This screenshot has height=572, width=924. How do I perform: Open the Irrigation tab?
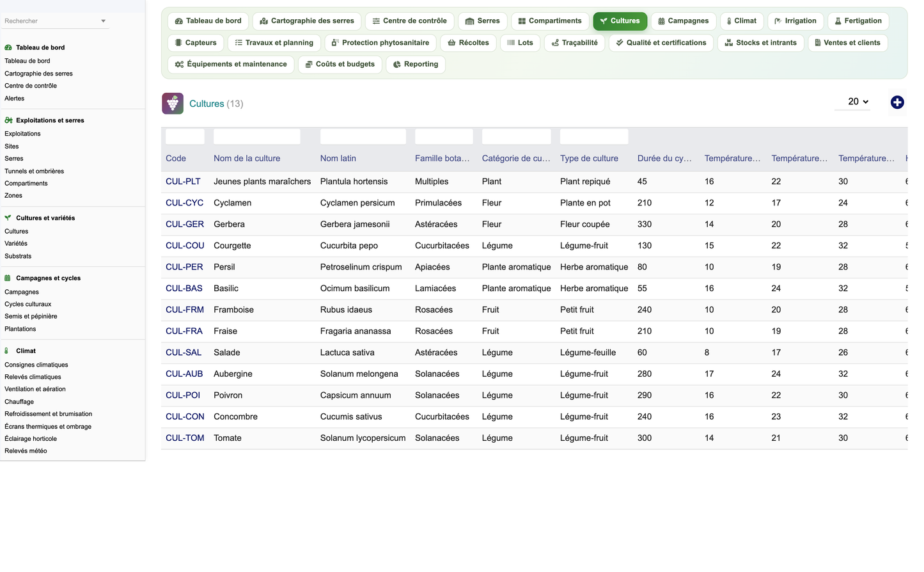point(795,21)
